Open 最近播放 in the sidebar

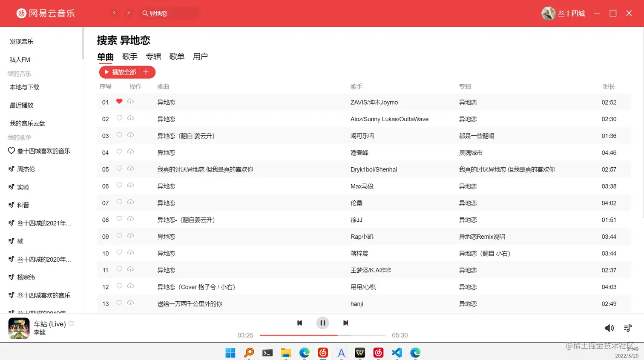coord(22,106)
